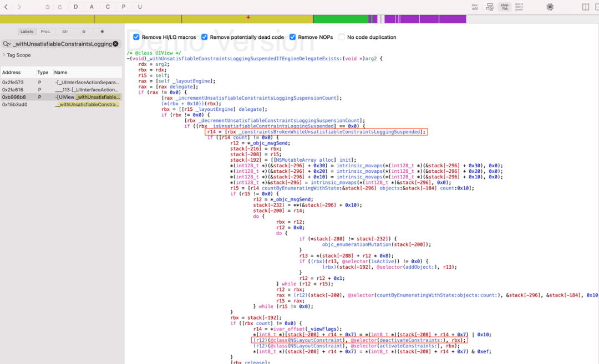
Task: Mark selection as undefined with U
Action: point(140,7)
